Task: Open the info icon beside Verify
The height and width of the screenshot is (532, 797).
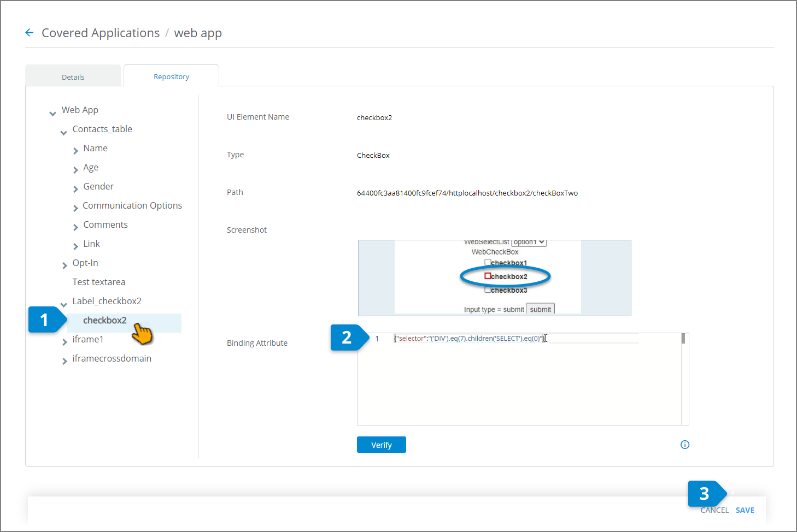Action: [685, 445]
